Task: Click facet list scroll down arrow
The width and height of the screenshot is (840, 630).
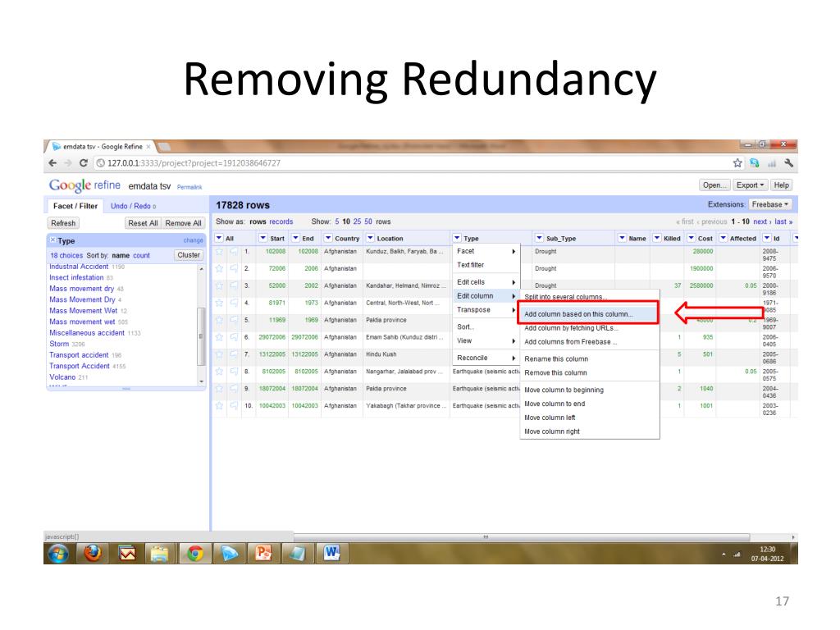Action: [x=202, y=381]
